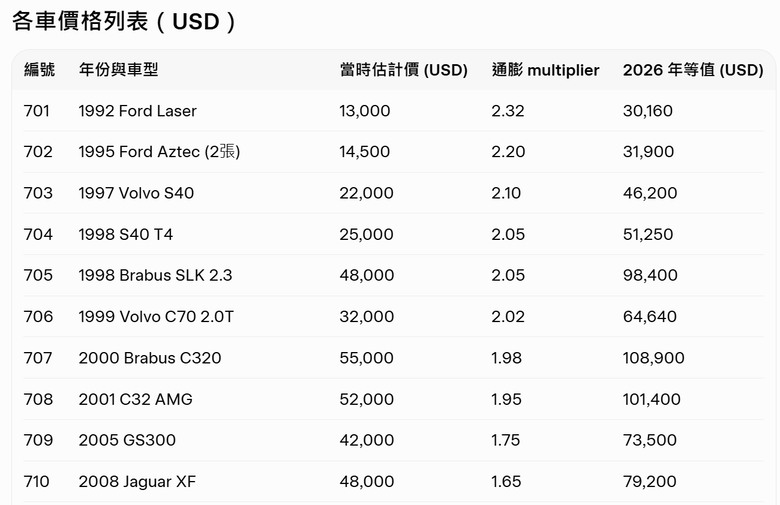Select the row number 706 cell
This screenshot has height=505, width=780.
(37, 317)
